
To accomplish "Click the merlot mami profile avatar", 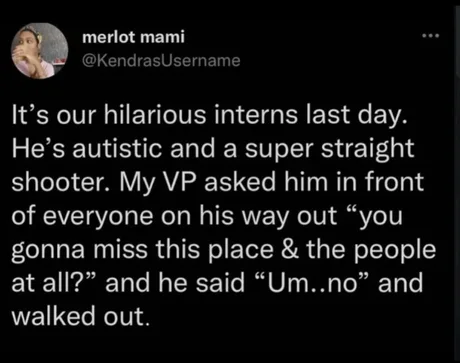I will (40, 51).
